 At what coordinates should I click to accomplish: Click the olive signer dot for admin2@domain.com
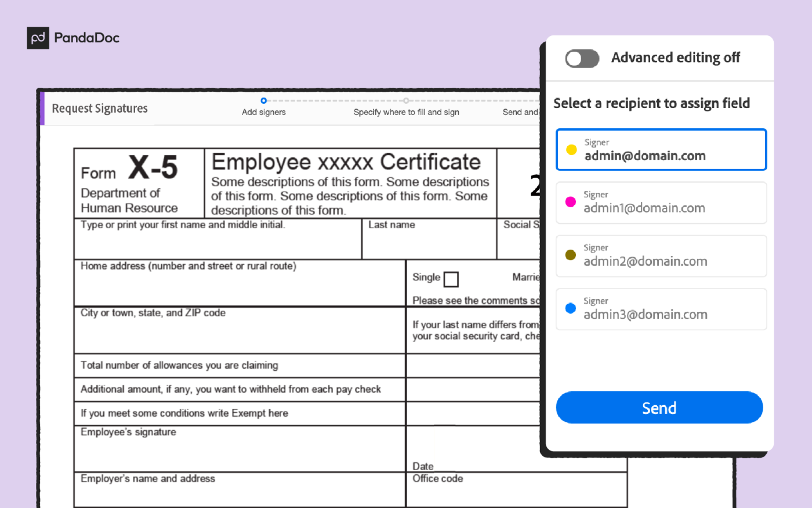click(x=571, y=256)
